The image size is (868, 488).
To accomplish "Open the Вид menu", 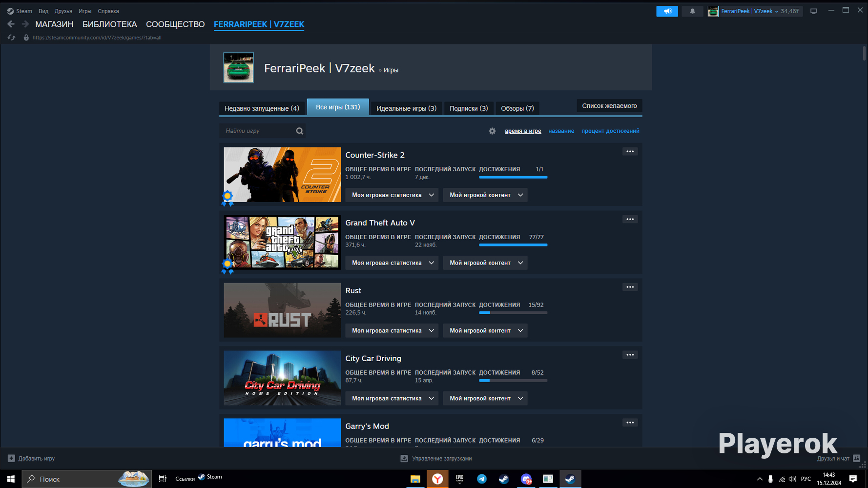I will [x=43, y=11].
